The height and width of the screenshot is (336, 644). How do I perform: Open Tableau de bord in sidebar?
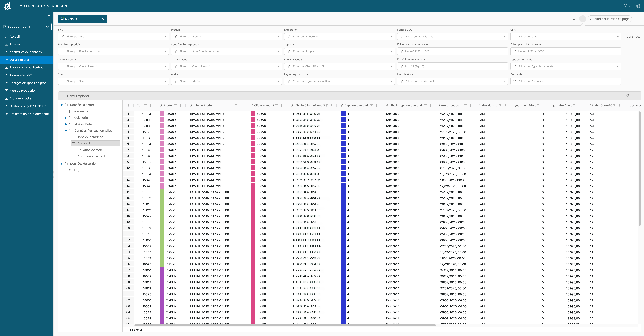pyautogui.click(x=26, y=75)
